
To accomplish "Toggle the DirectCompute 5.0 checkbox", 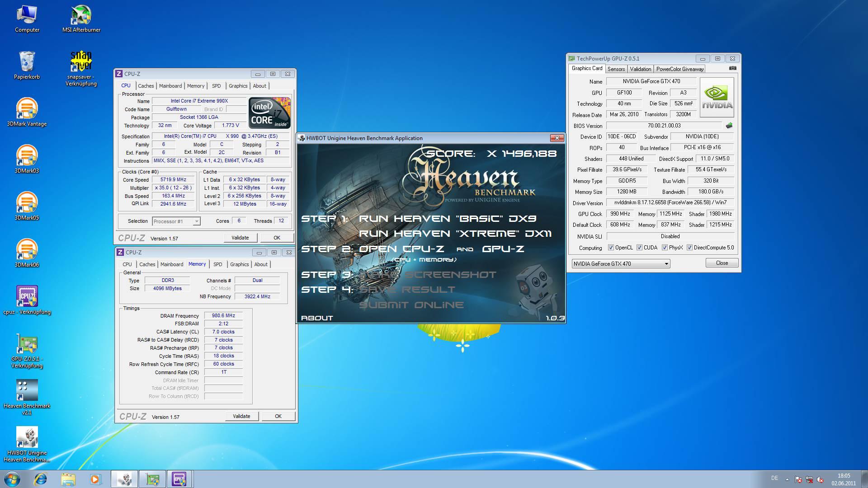I will pyautogui.click(x=689, y=248).
